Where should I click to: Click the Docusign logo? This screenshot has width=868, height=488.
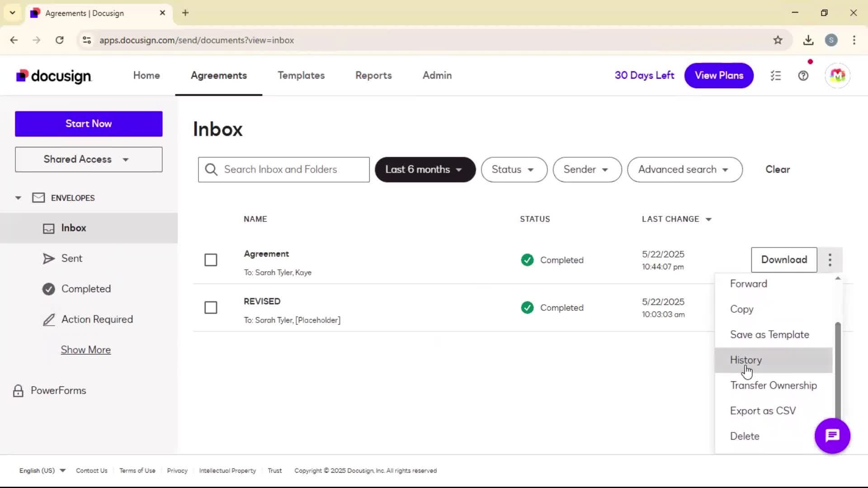[x=54, y=76]
